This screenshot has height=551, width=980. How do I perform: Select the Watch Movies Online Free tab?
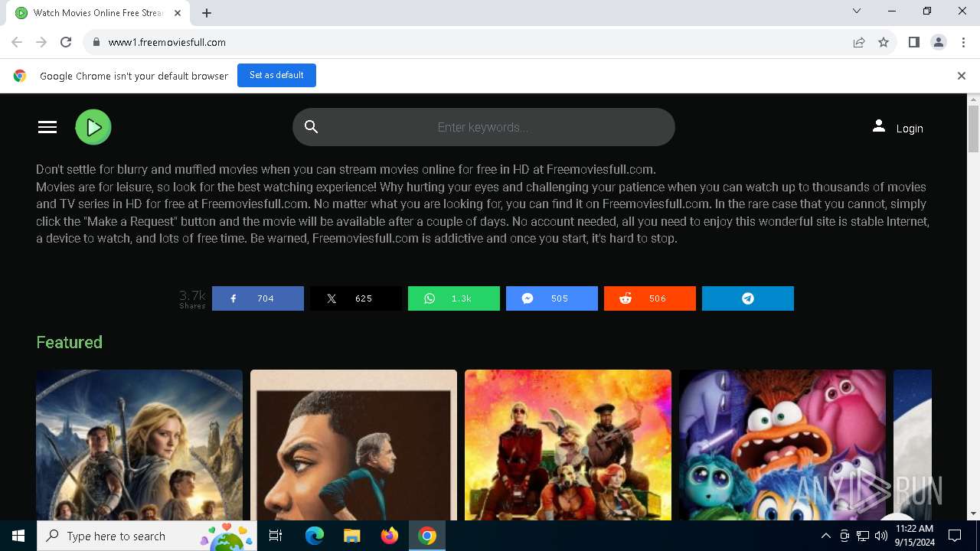pos(96,13)
